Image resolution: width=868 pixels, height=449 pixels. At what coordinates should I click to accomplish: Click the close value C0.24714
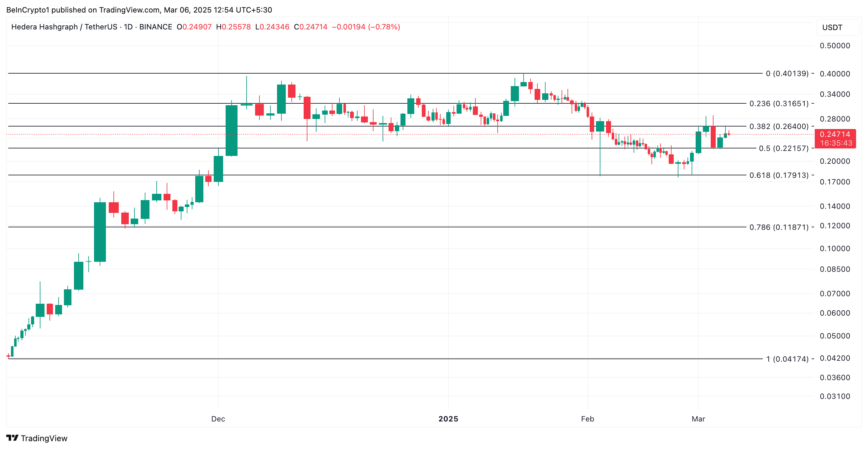click(x=310, y=27)
